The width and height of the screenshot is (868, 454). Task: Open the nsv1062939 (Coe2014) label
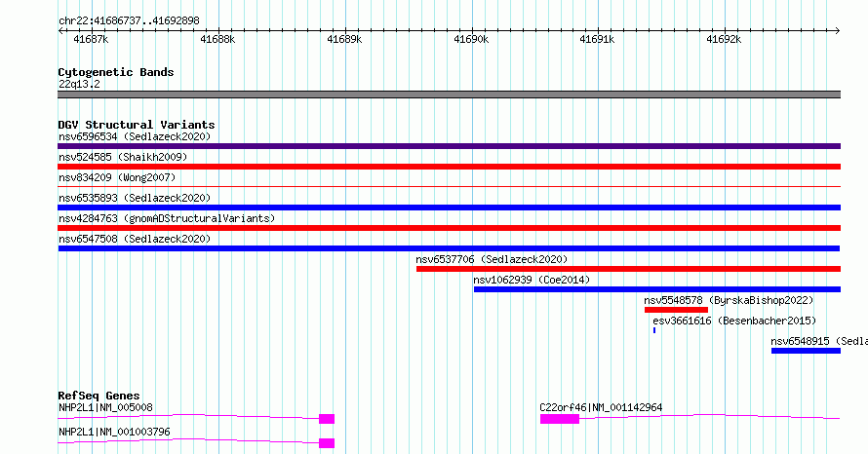click(532, 280)
